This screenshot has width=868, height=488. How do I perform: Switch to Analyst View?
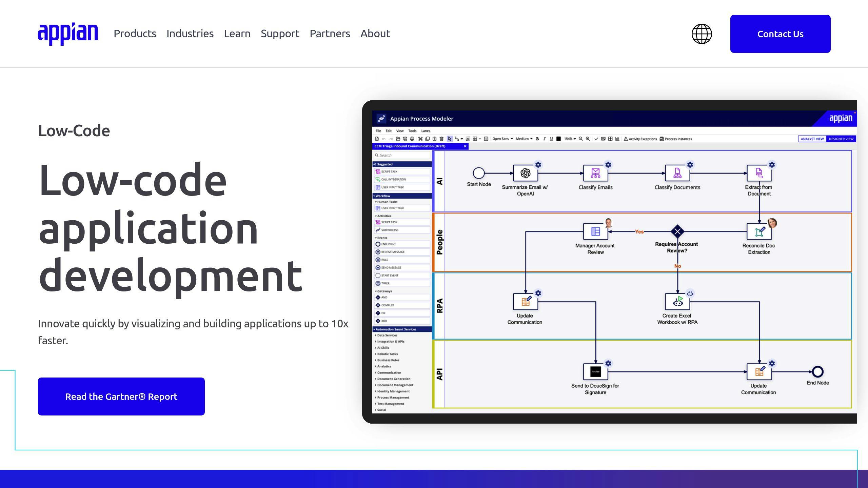point(812,139)
